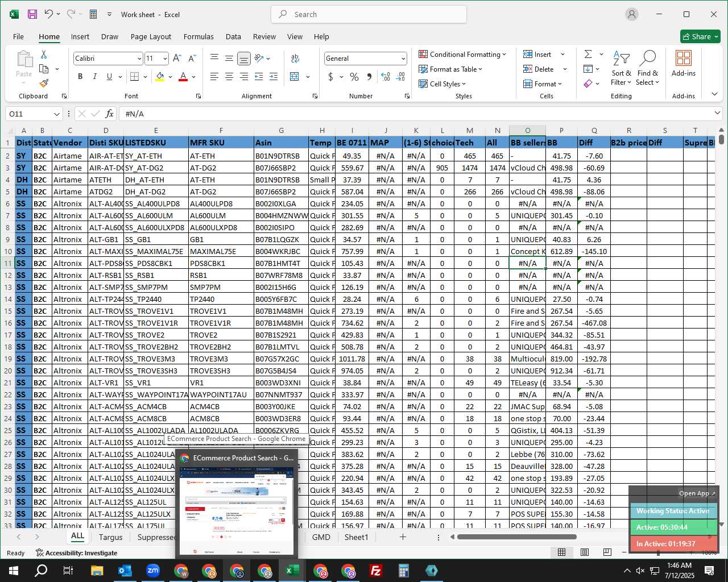The height and width of the screenshot is (582, 728).
Task: Toggle Wrap Text
Action: coord(295,58)
